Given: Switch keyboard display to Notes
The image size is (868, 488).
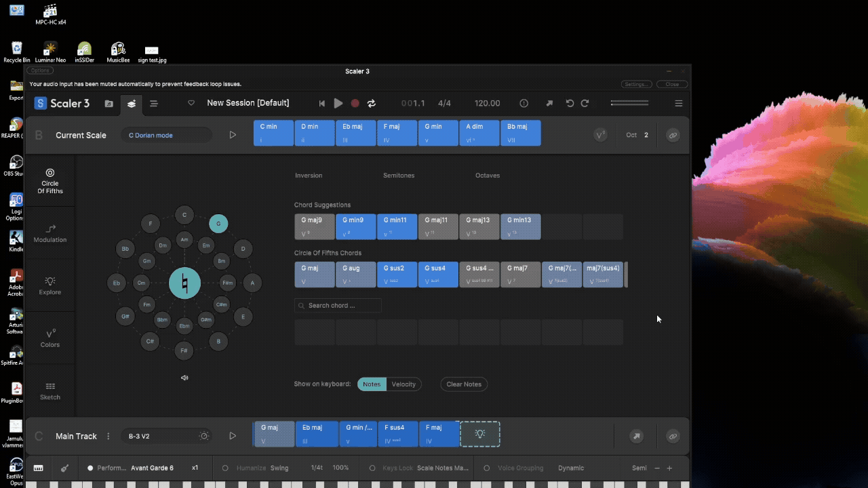Looking at the screenshot, I should (372, 384).
